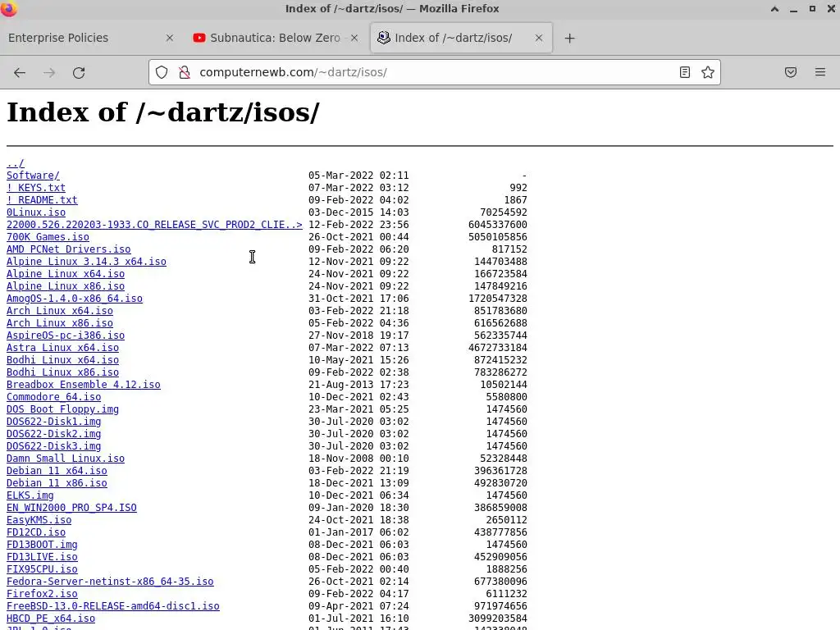
Task: Download Arch_Linux_x86.iso
Action: point(59,323)
